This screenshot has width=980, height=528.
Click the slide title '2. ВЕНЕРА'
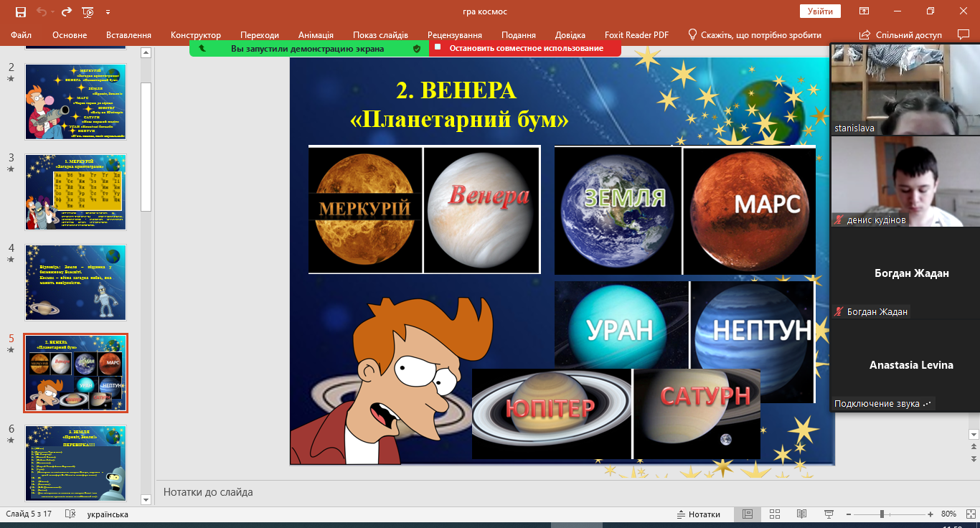[x=456, y=90]
